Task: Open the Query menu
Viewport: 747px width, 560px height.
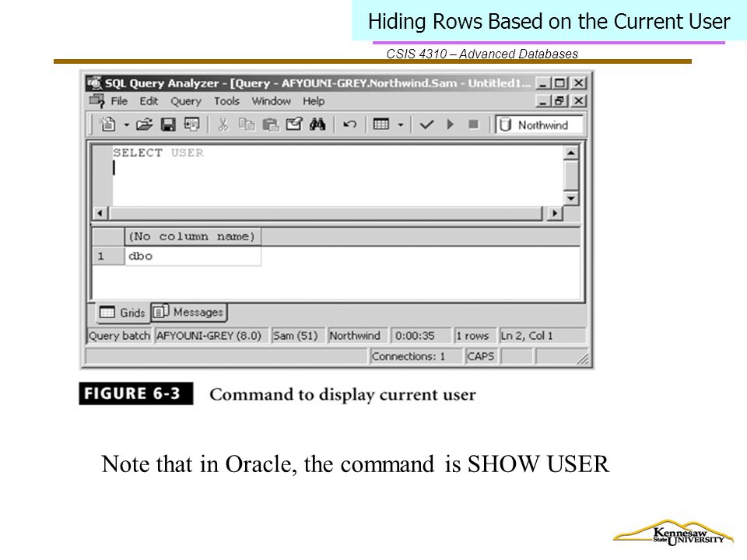Action: pos(186,101)
